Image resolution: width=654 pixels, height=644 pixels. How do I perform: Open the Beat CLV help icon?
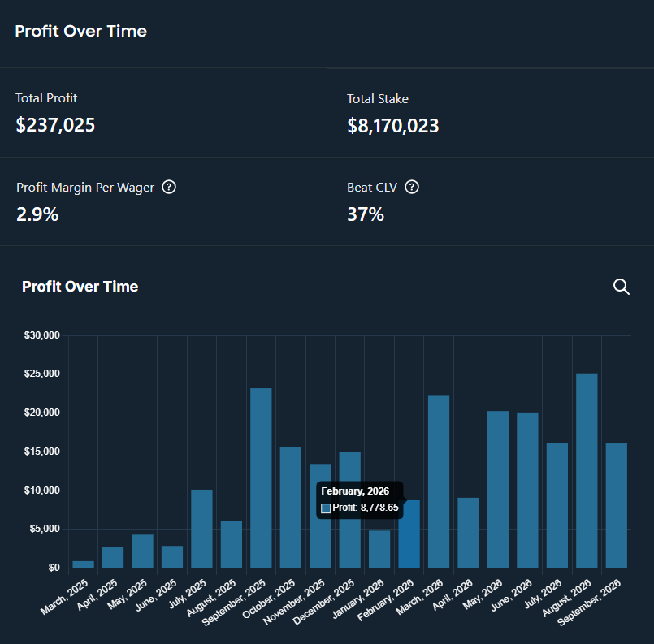pyautogui.click(x=412, y=187)
